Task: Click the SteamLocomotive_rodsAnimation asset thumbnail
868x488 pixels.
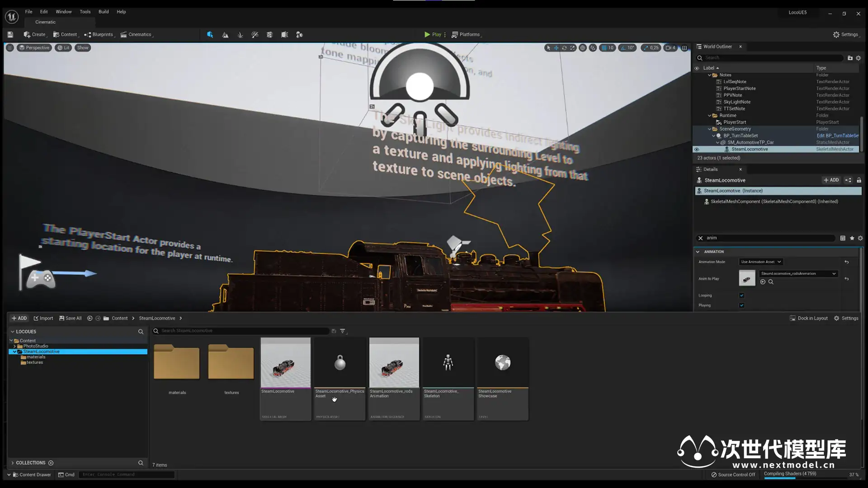Action: pos(394,363)
